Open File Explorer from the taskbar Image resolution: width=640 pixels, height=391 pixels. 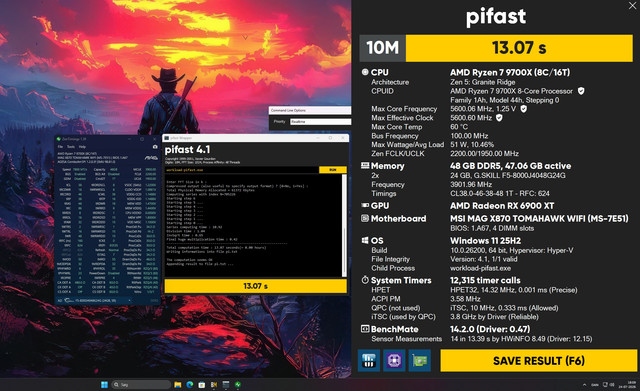point(178,384)
